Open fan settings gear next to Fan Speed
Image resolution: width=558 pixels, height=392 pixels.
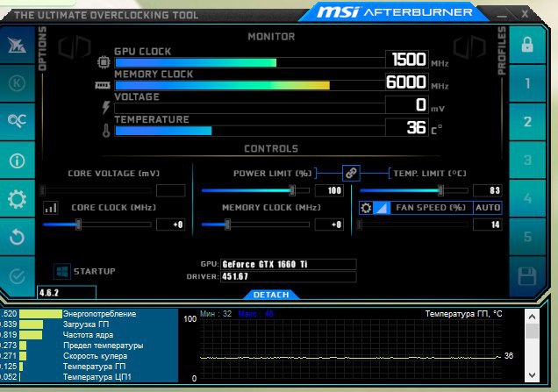[366, 207]
